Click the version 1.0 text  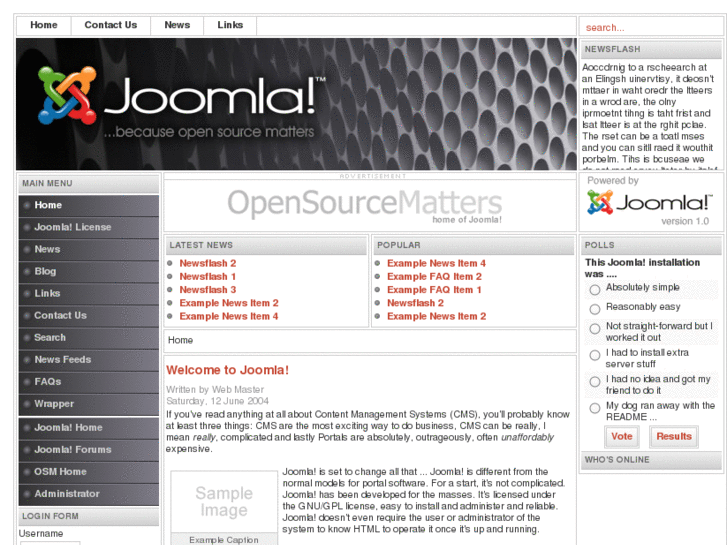(x=685, y=221)
